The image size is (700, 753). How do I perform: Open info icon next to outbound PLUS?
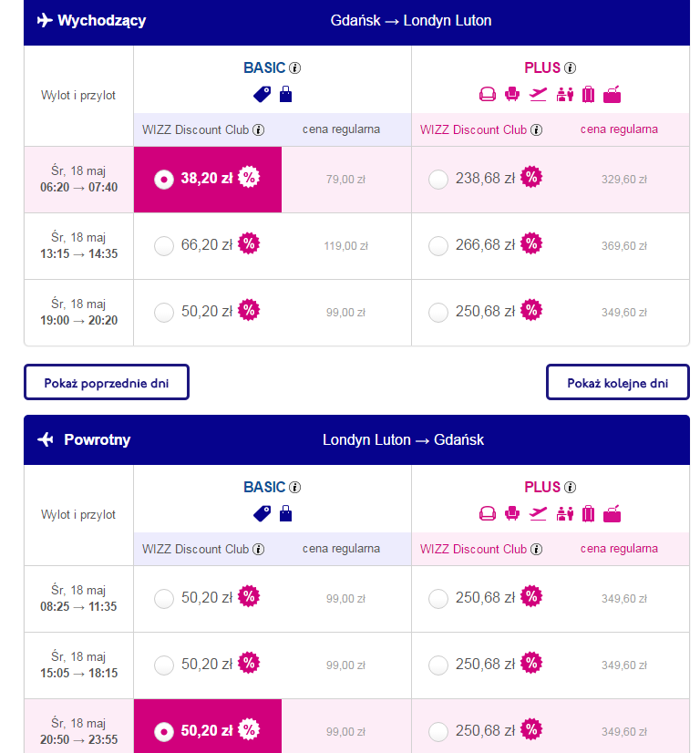(570, 68)
